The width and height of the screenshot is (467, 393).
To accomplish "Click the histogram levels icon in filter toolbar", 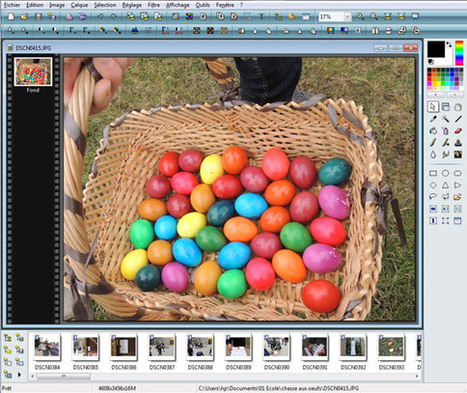I will (134, 31).
